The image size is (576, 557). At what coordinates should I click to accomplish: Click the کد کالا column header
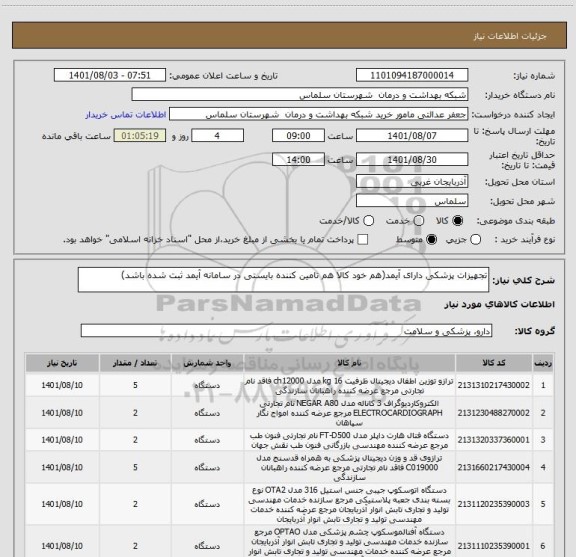point(494,363)
